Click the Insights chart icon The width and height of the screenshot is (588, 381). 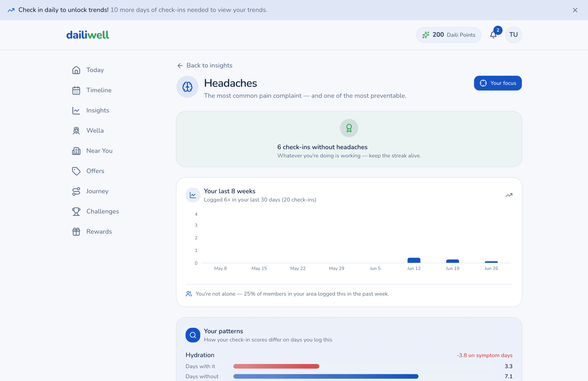76,110
